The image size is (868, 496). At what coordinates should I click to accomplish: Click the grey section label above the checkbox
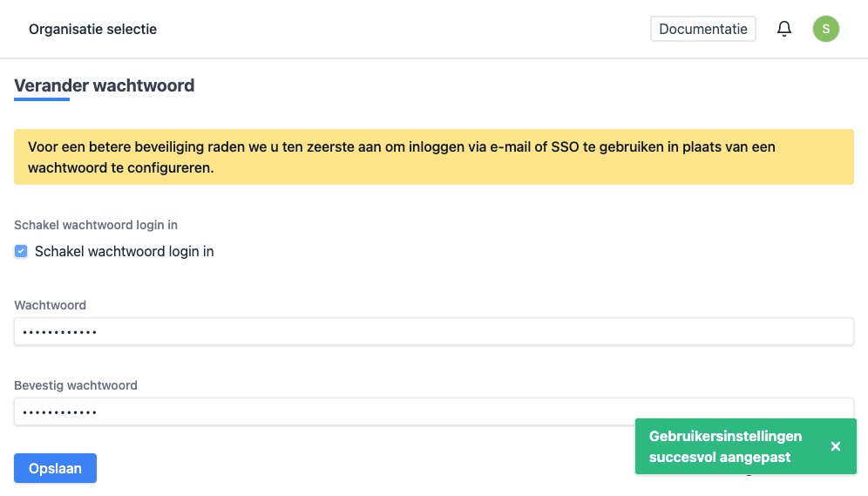(96, 225)
